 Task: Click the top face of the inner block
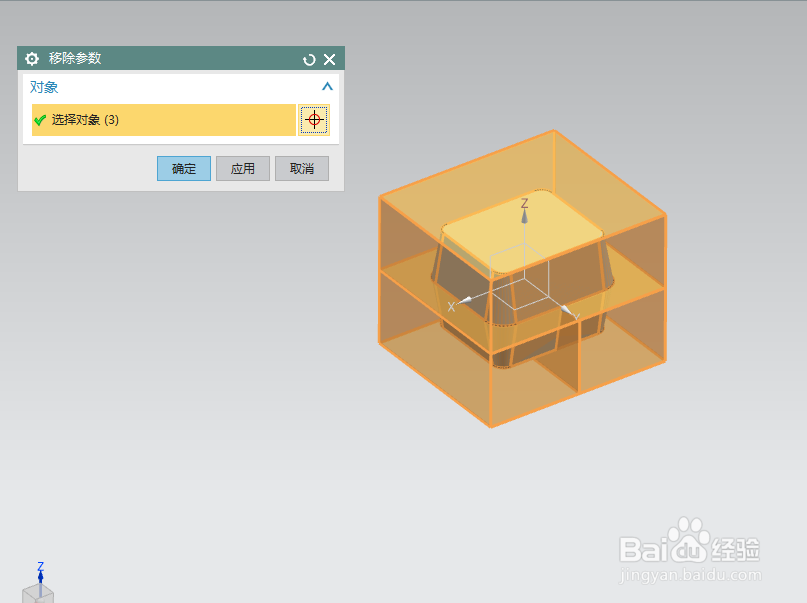coord(522,232)
